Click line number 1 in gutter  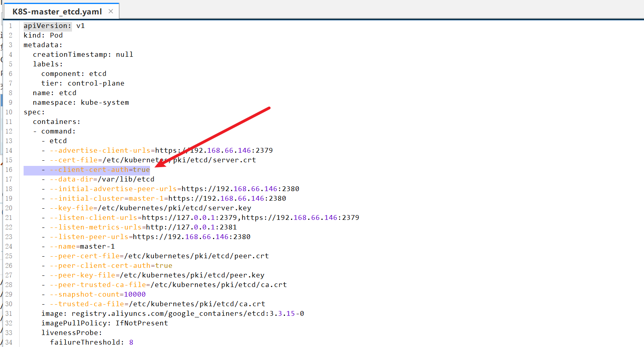[10, 26]
